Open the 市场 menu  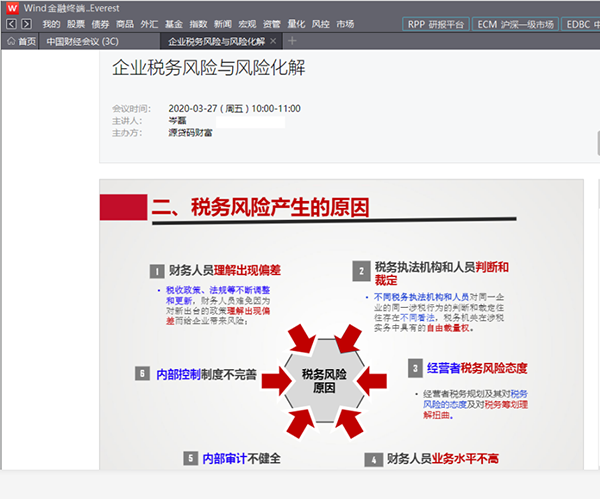[x=345, y=23]
